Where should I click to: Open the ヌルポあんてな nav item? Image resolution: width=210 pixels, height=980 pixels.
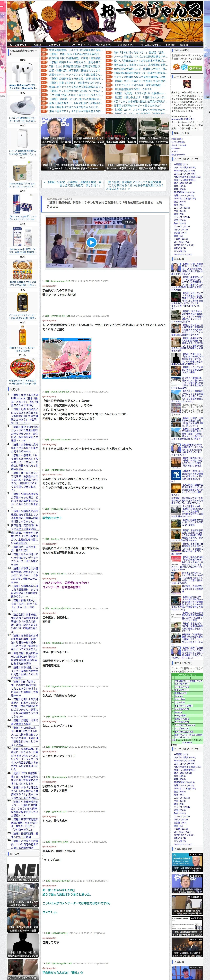click(126, 45)
